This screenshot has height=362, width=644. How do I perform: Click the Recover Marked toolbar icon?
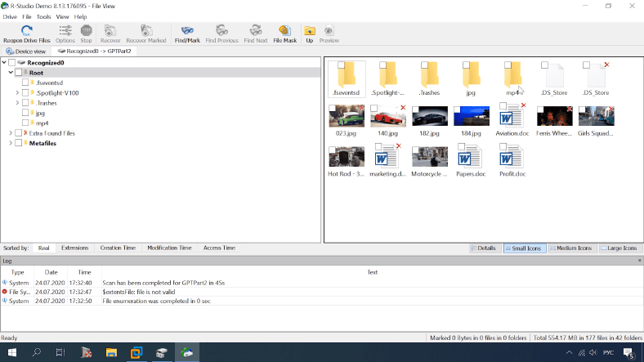(145, 34)
